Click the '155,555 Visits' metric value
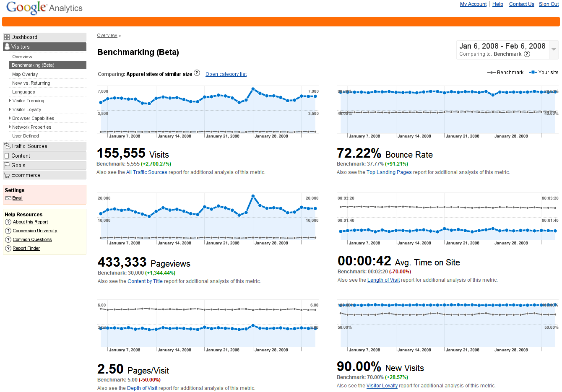This screenshot has height=392, width=562. coord(133,153)
